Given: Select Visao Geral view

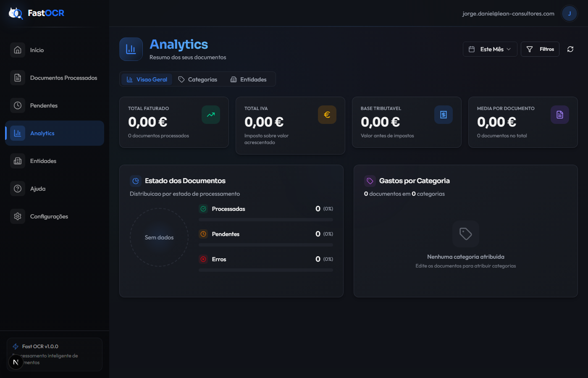Looking at the screenshot, I should [147, 79].
